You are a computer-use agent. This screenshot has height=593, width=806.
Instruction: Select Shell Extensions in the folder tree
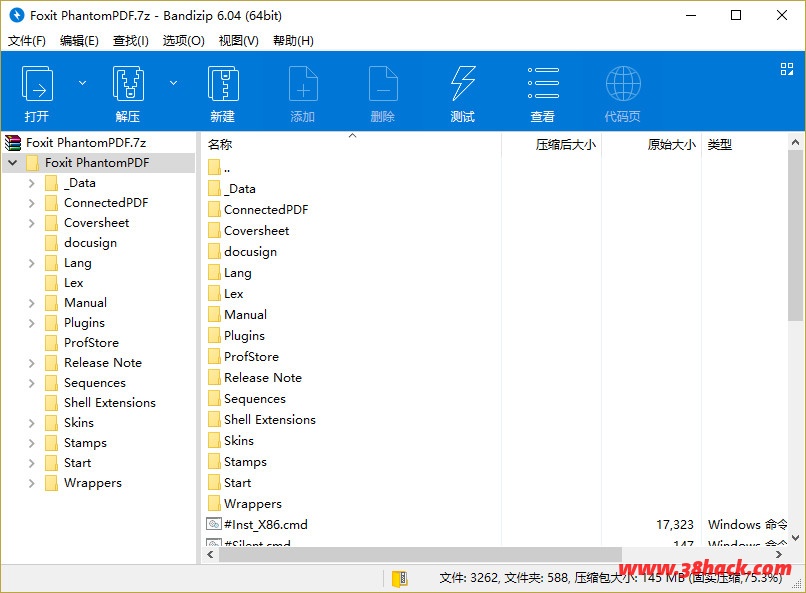pos(110,403)
